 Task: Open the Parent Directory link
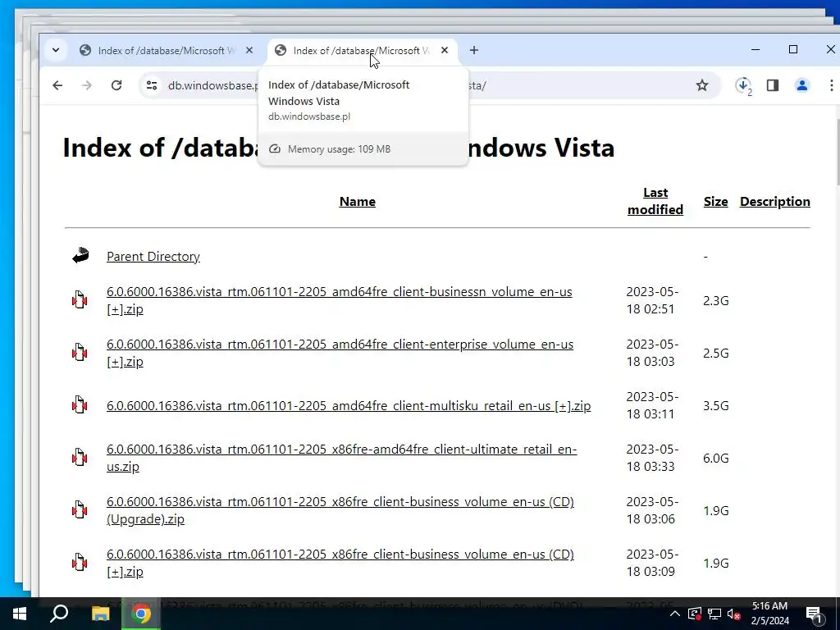[x=153, y=257]
